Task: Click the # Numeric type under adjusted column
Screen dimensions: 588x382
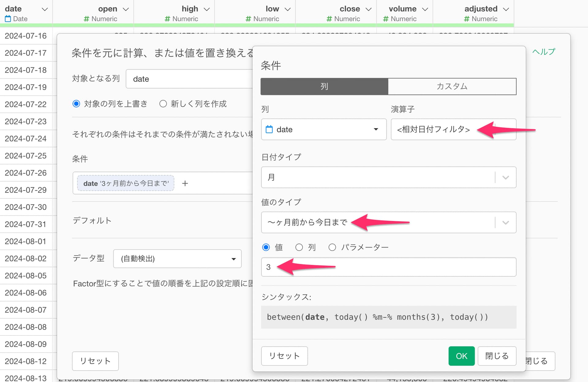Action: [481, 19]
